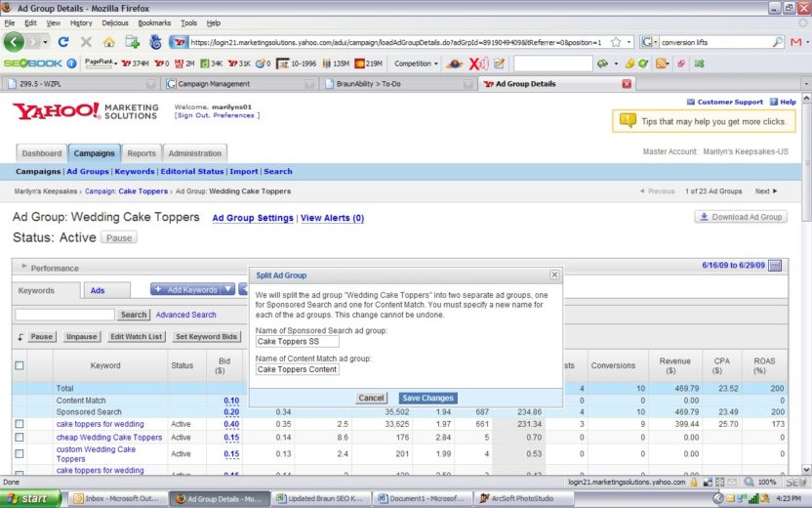Open the back/forward history dropdown arrow
This screenshot has width=812, height=508.
(46, 42)
